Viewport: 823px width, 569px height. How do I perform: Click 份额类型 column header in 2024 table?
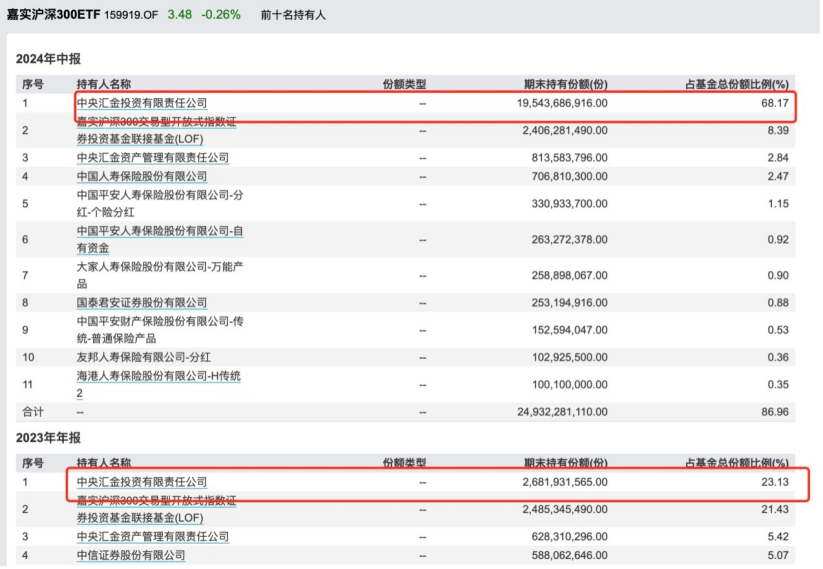[404, 84]
